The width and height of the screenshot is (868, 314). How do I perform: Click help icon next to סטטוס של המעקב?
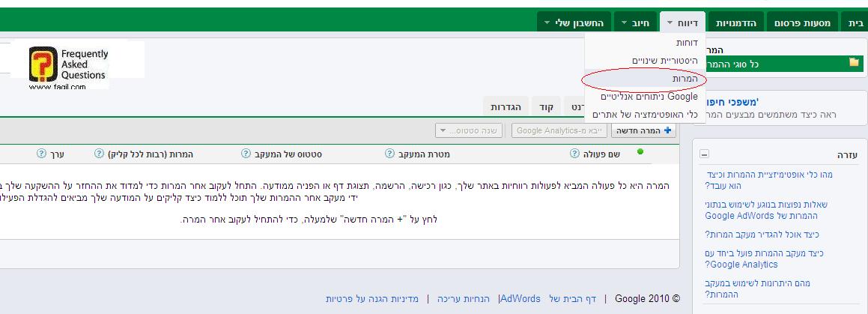coord(246,154)
